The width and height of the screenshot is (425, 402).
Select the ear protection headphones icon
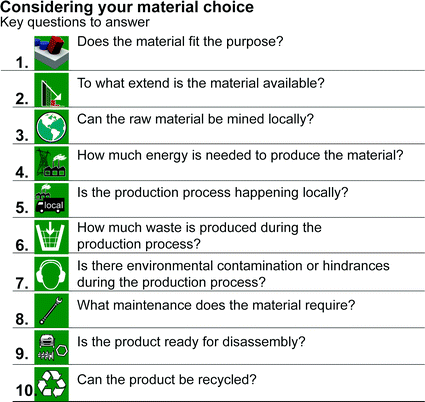(51, 274)
